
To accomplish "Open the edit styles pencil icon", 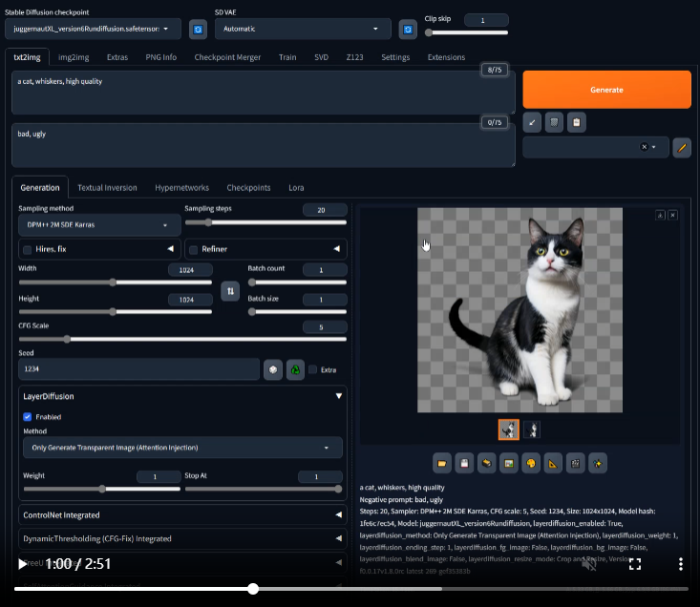I will click(682, 148).
